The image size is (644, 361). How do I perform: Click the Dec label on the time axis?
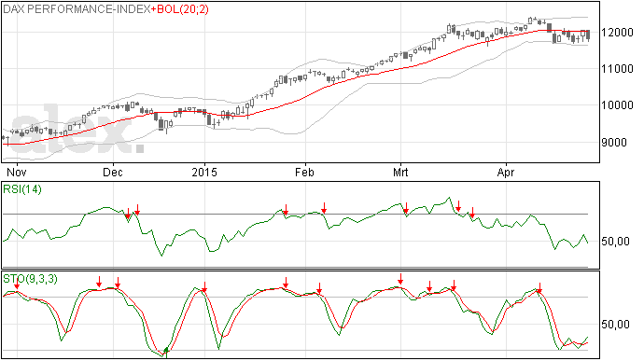coord(113,172)
